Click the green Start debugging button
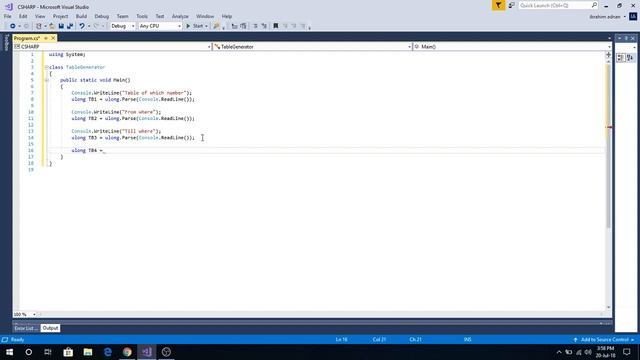Viewport: 640px width, 360px height. tap(195, 26)
